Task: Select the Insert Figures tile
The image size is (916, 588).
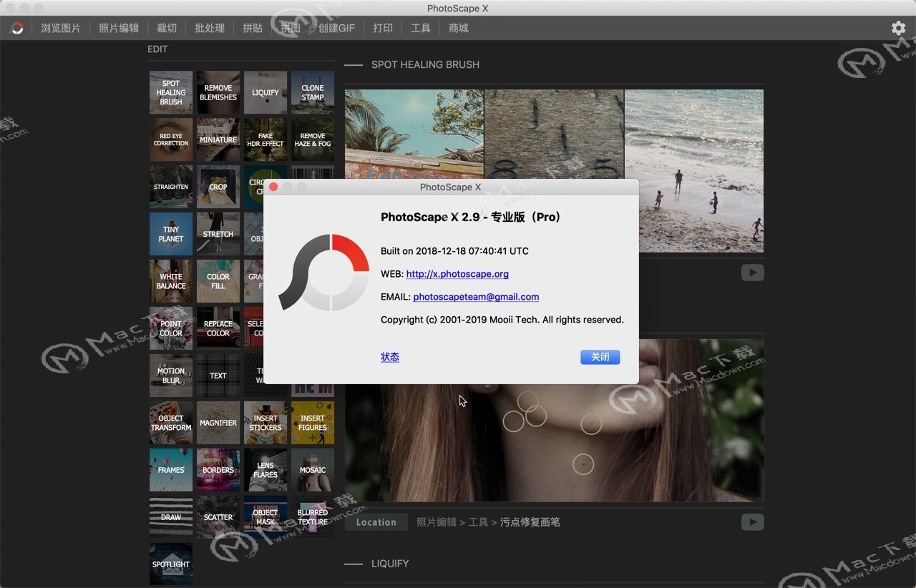Action: click(313, 423)
